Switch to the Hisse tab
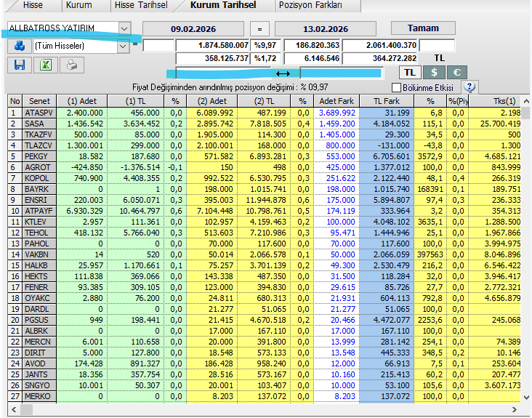 pyautogui.click(x=33, y=5)
